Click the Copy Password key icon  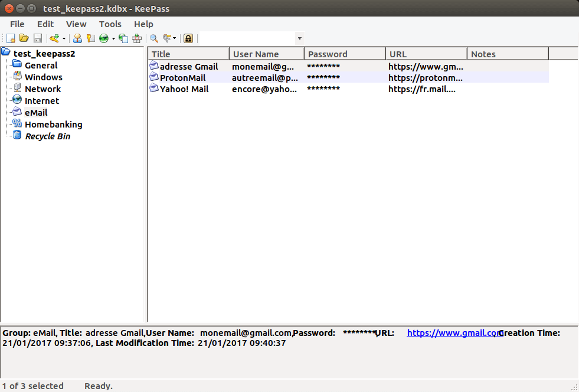pos(90,38)
